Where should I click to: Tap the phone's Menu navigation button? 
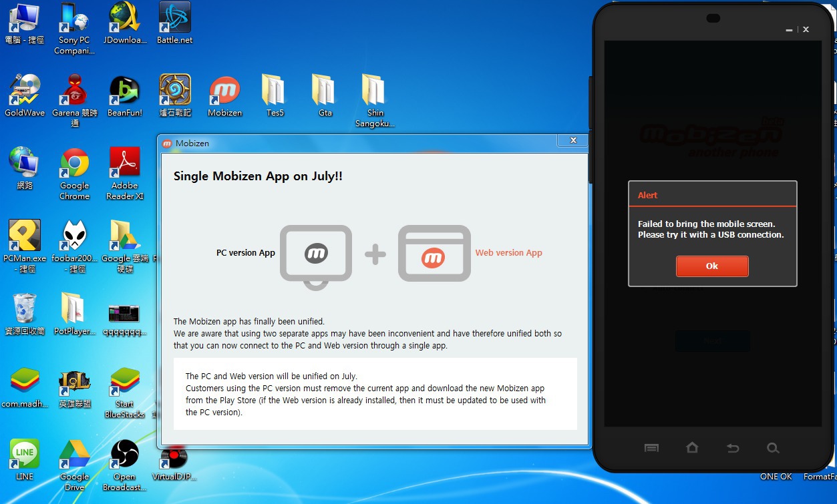coord(651,448)
